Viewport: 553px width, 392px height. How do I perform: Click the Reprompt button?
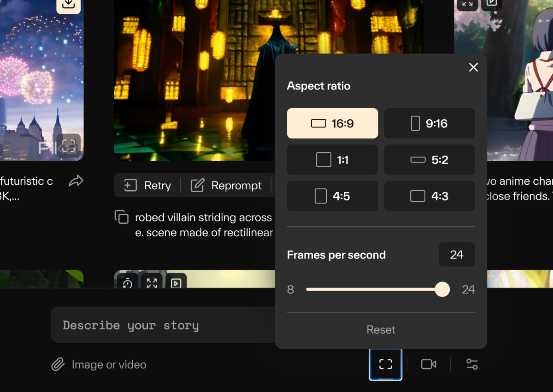point(226,186)
